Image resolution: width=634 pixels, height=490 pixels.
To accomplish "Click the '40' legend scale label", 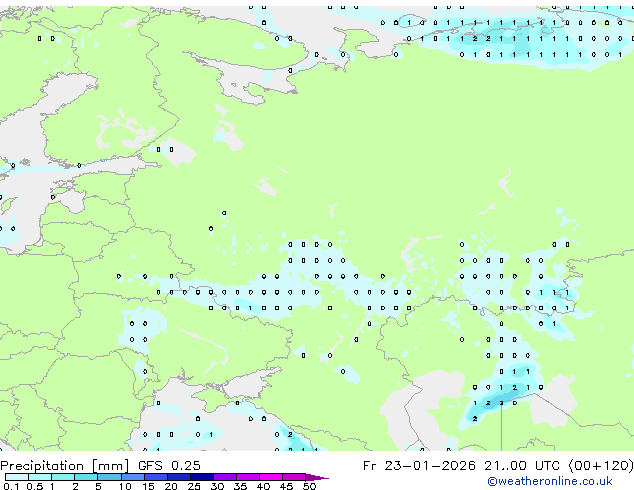I will click(263, 486).
